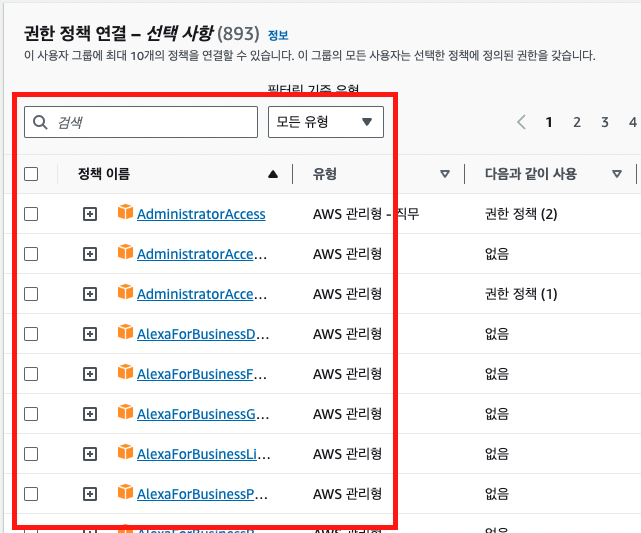Image resolution: width=641 pixels, height=533 pixels.
Task: Click the sort arrow in the 유형 column header
Action: [x=445, y=175]
